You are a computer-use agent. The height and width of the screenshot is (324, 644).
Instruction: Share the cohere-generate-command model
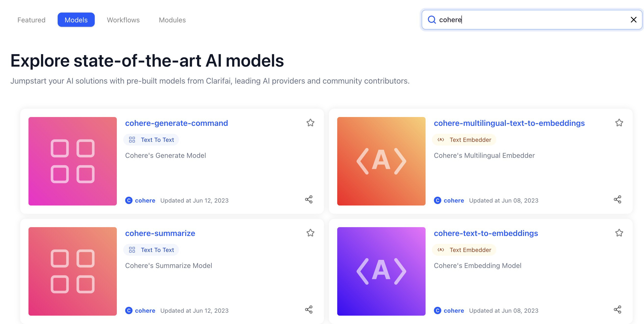(309, 200)
